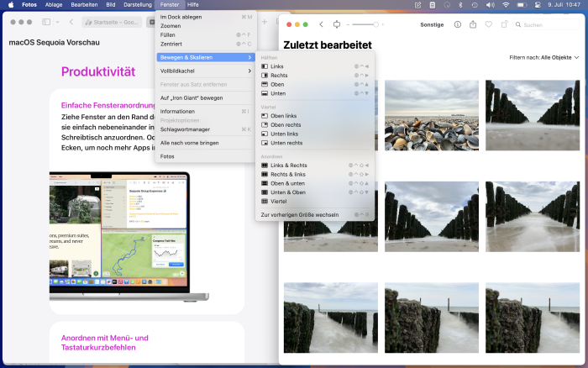Click the battery status icon

tap(522, 4)
